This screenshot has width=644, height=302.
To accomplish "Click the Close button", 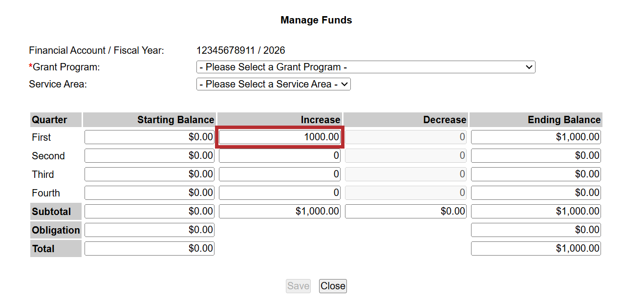I will coord(333,286).
